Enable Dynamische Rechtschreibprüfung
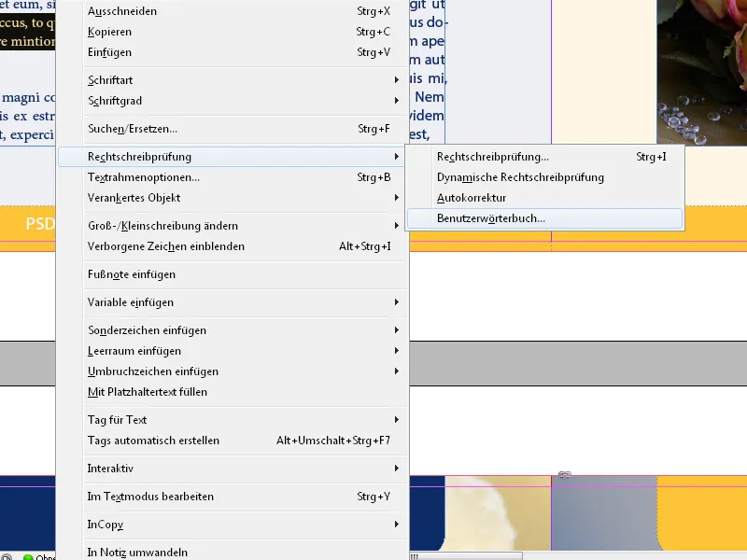Viewport: 747px width, 560px height. click(518, 177)
